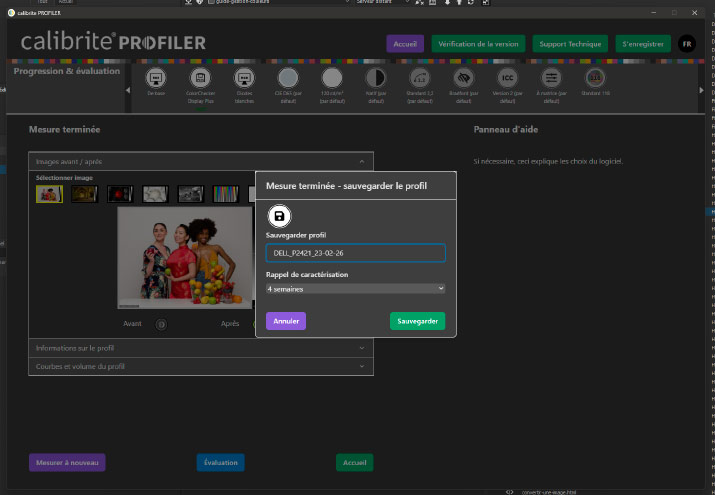The width and height of the screenshot is (715, 495).
Task: Go to the Accueil button in header
Action: pos(405,44)
